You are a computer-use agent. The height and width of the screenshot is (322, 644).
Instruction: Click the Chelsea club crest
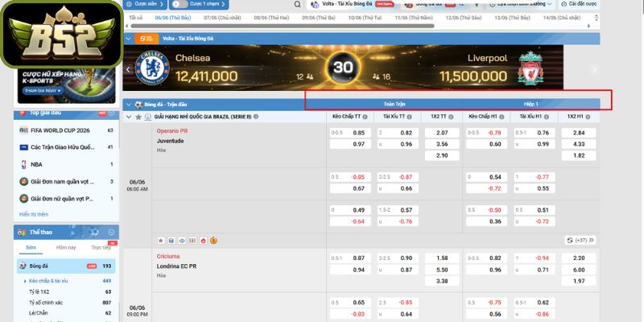click(152, 68)
